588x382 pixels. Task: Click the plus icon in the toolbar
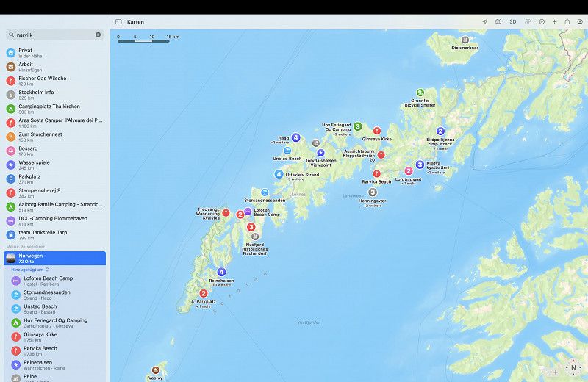pyautogui.click(x=554, y=22)
